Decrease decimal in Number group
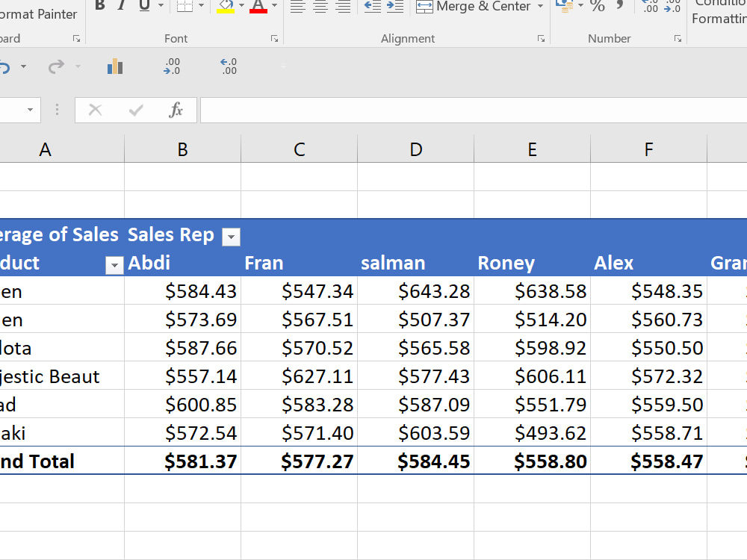Viewport: 747px width, 560px height. [x=672, y=6]
